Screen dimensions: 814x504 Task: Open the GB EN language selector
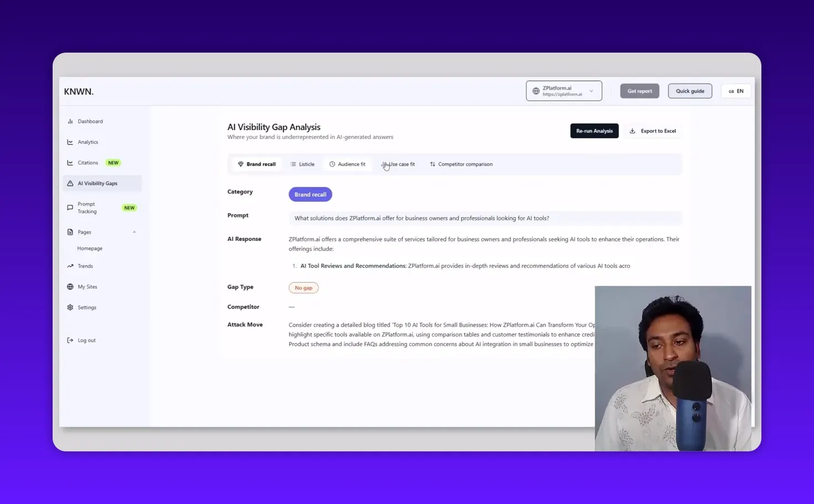click(735, 90)
